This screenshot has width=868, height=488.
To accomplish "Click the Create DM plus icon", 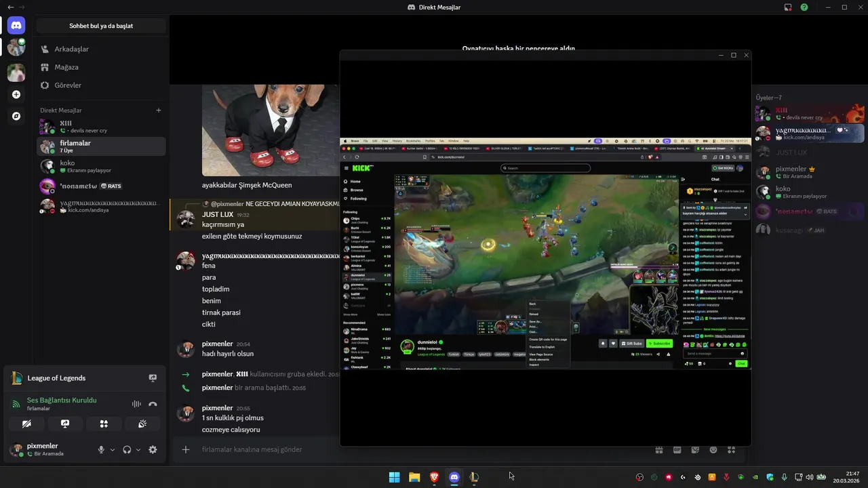I will pos(159,110).
